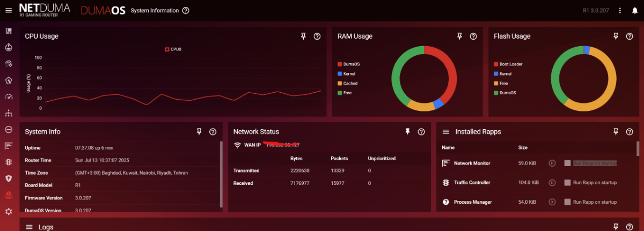Pin the CPU Usage panel
644x231 pixels.
coord(303,36)
